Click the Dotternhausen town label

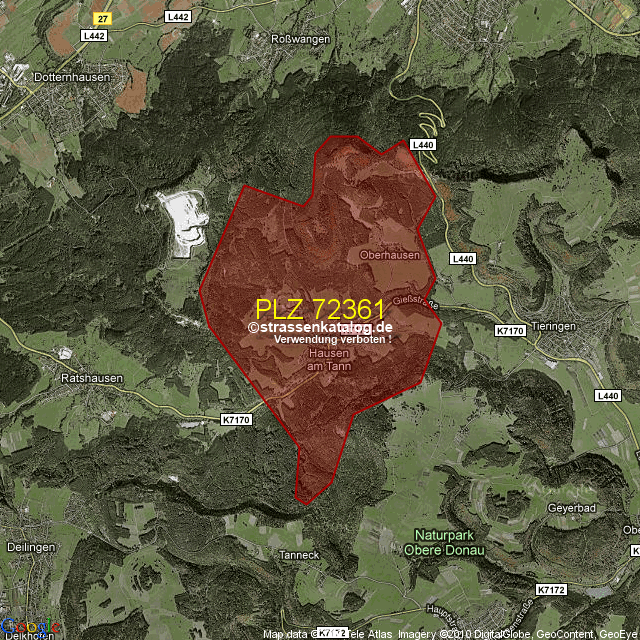click(41, 76)
